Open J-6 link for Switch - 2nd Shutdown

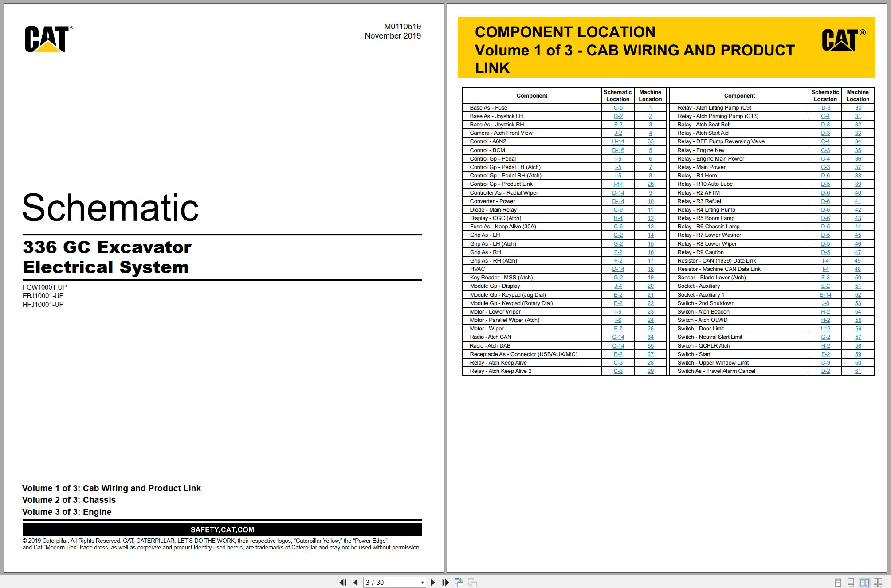click(825, 303)
